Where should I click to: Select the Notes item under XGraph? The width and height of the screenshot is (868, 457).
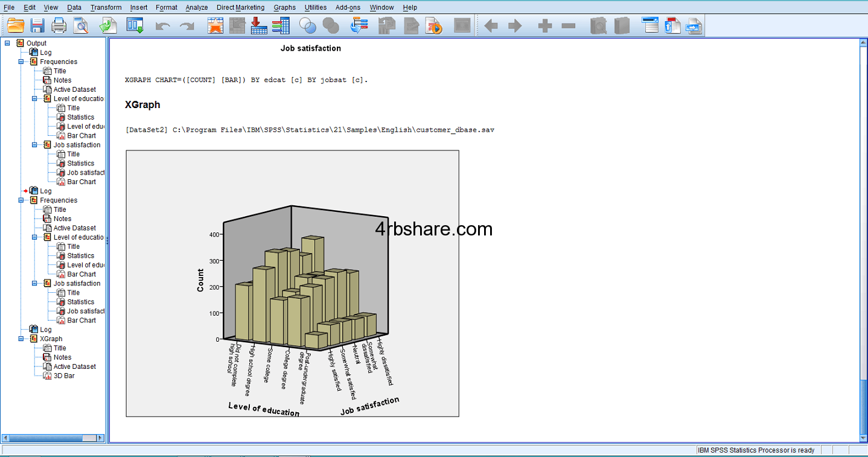click(x=62, y=357)
